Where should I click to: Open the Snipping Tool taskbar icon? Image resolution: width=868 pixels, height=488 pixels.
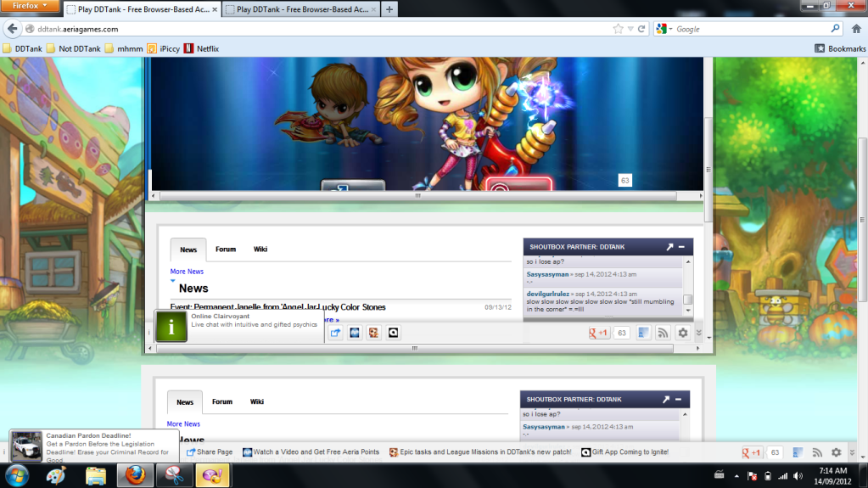point(174,476)
